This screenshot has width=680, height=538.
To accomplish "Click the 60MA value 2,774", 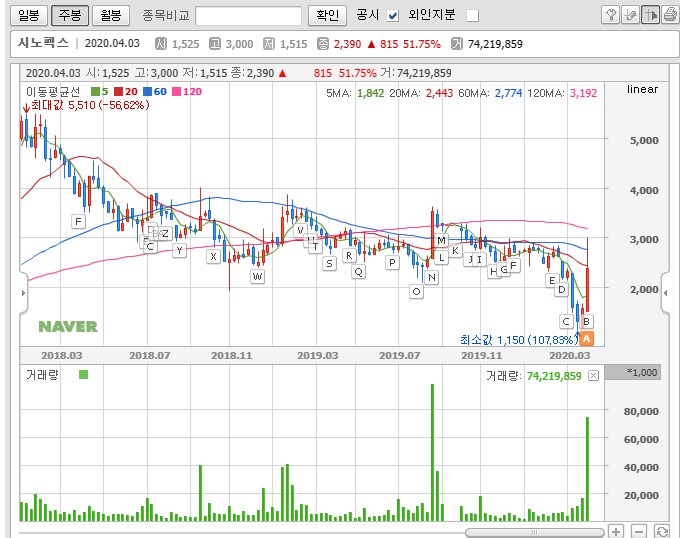I will pos(508,93).
